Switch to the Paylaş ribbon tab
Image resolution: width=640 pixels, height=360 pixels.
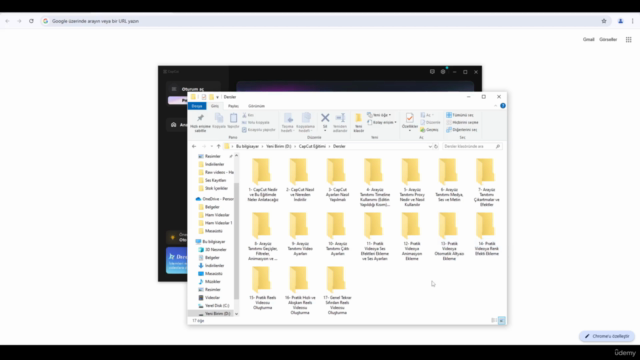tap(233, 106)
